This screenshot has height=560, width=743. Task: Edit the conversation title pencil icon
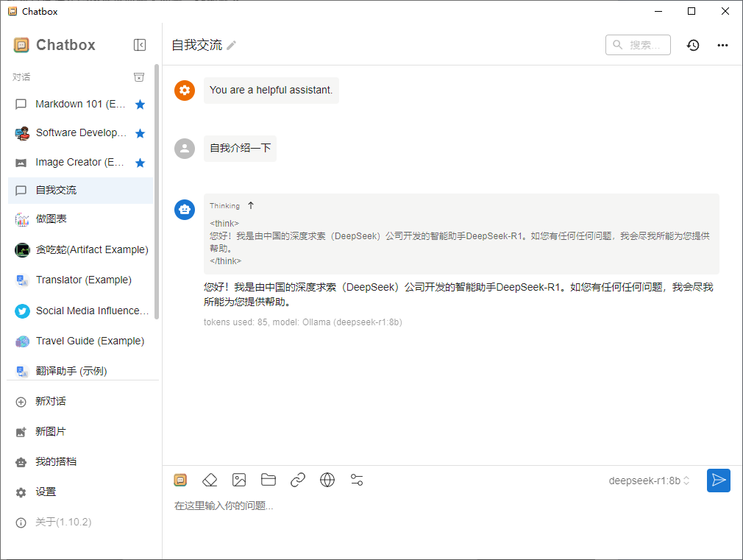232,46
